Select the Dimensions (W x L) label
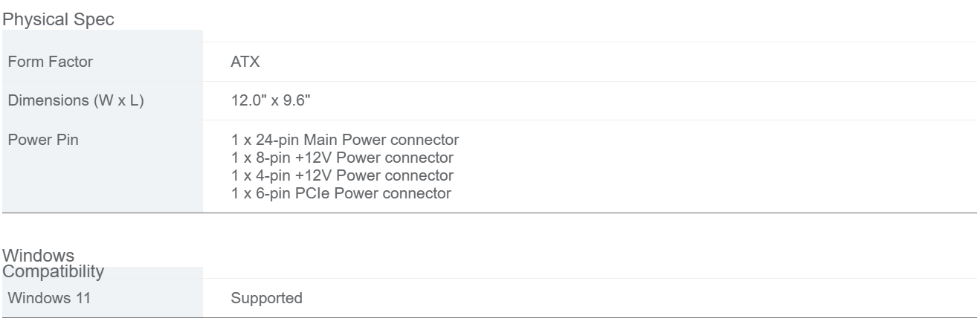 (x=75, y=101)
